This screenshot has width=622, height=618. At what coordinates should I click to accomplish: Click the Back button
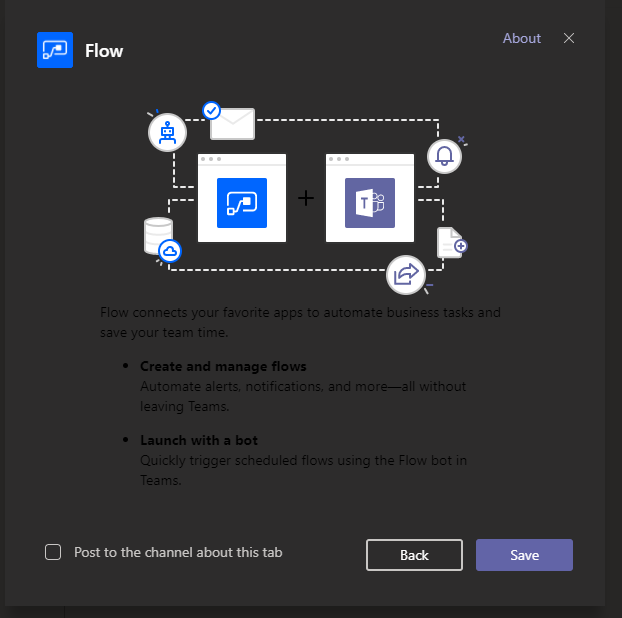(x=414, y=555)
